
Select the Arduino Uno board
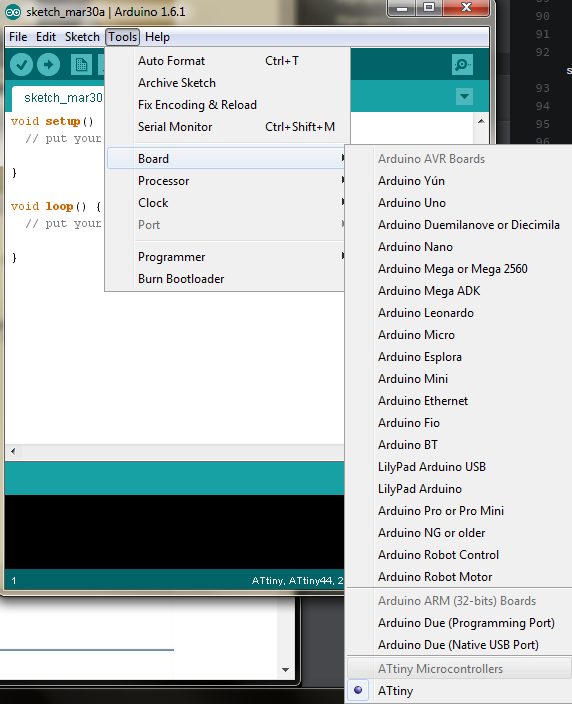[x=458, y=202]
